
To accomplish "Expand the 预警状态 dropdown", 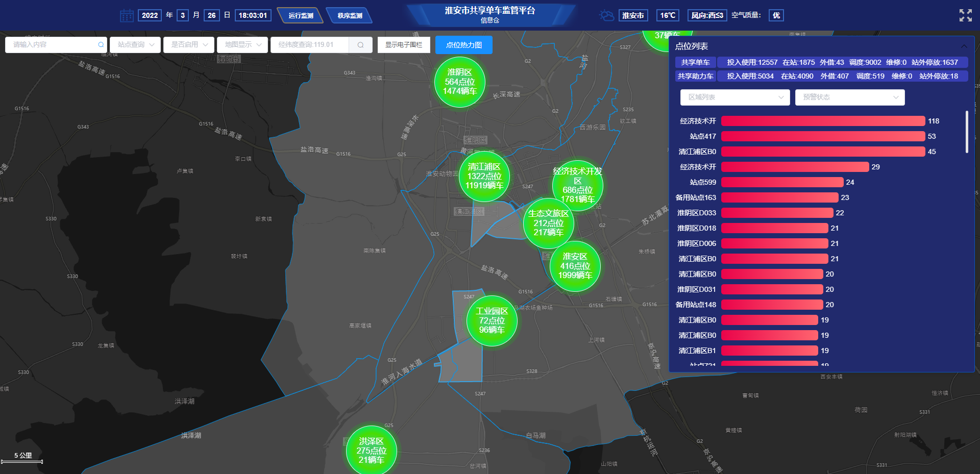I will (850, 97).
